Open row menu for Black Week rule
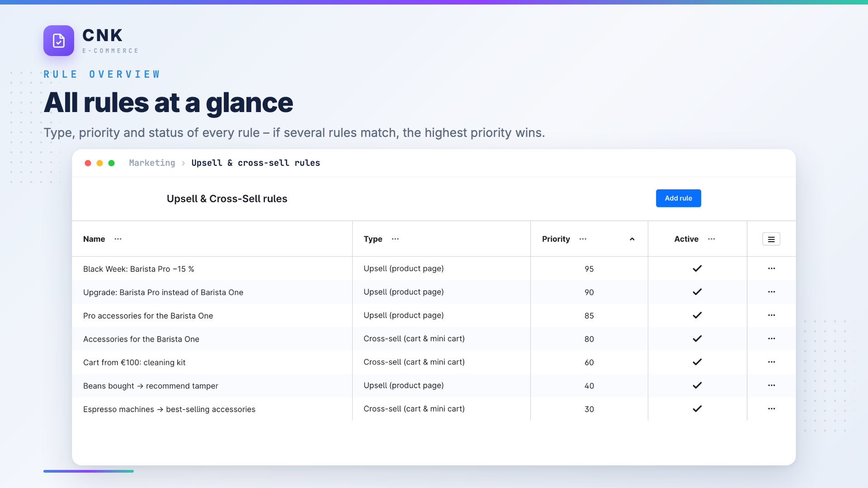The width and height of the screenshot is (868, 488). [x=772, y=268]
